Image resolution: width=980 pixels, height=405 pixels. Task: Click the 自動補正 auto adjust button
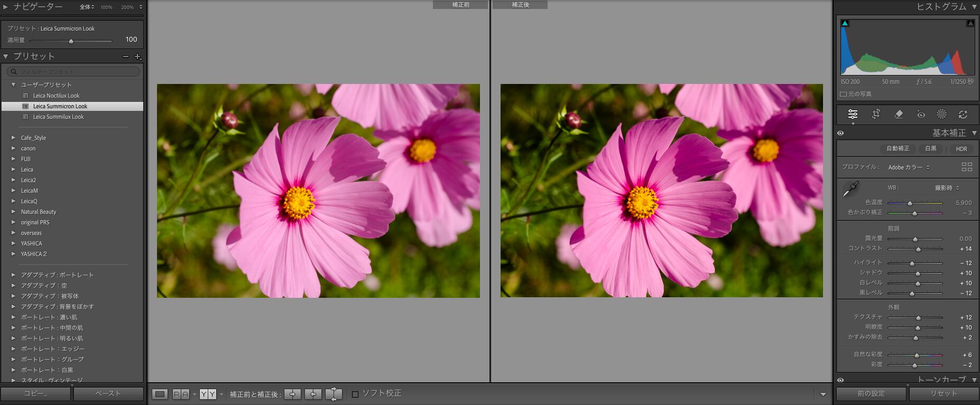(x=898, y=148)
